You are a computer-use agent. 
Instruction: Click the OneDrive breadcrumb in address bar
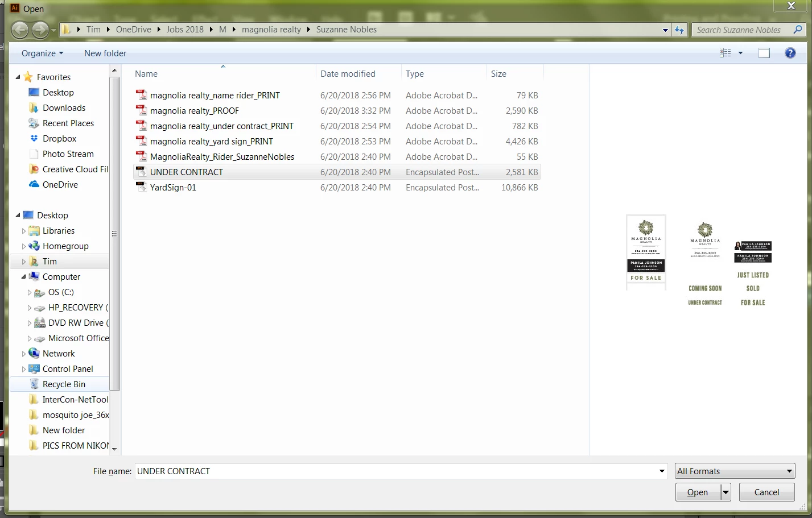pos(133,30)
